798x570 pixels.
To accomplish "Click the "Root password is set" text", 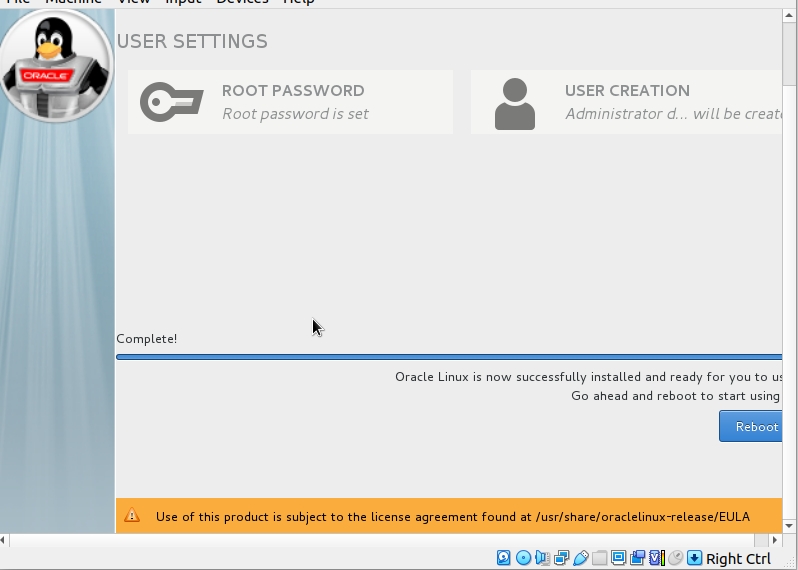I will point(295,114).
